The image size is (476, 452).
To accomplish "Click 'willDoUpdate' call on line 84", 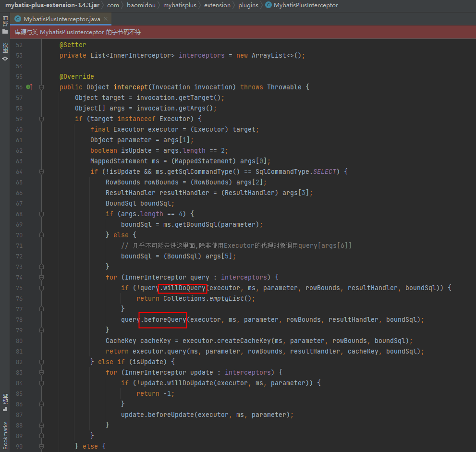I will [x=190, y=383].
